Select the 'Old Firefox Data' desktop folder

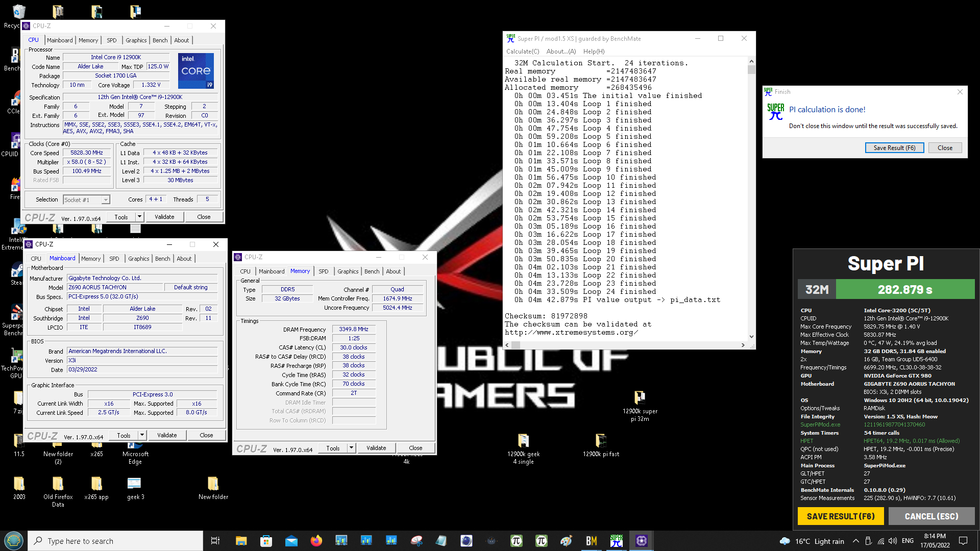(x=58, y=491)
